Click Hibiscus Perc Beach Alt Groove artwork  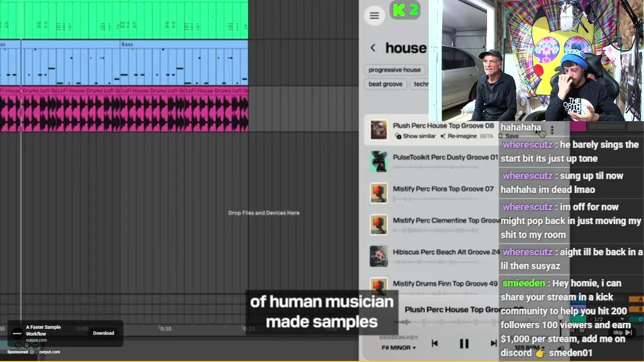(379, 256)
